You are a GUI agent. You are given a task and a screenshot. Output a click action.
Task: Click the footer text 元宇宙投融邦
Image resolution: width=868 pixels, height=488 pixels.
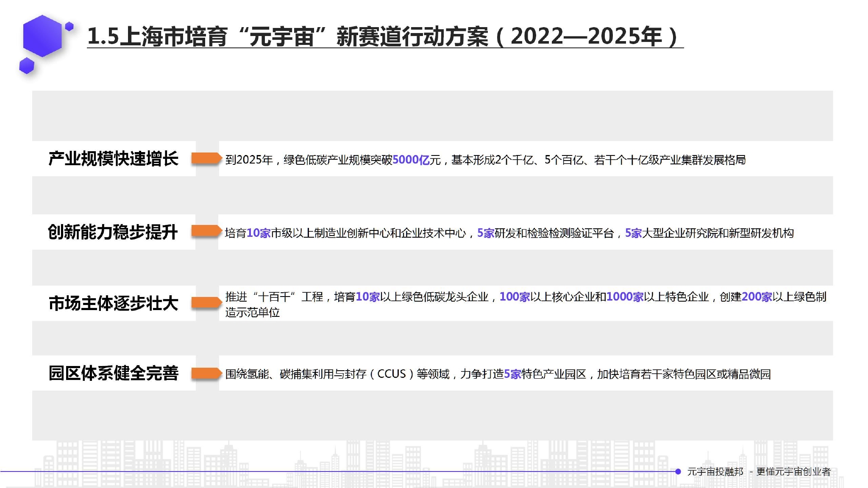(x=715, y=471)
